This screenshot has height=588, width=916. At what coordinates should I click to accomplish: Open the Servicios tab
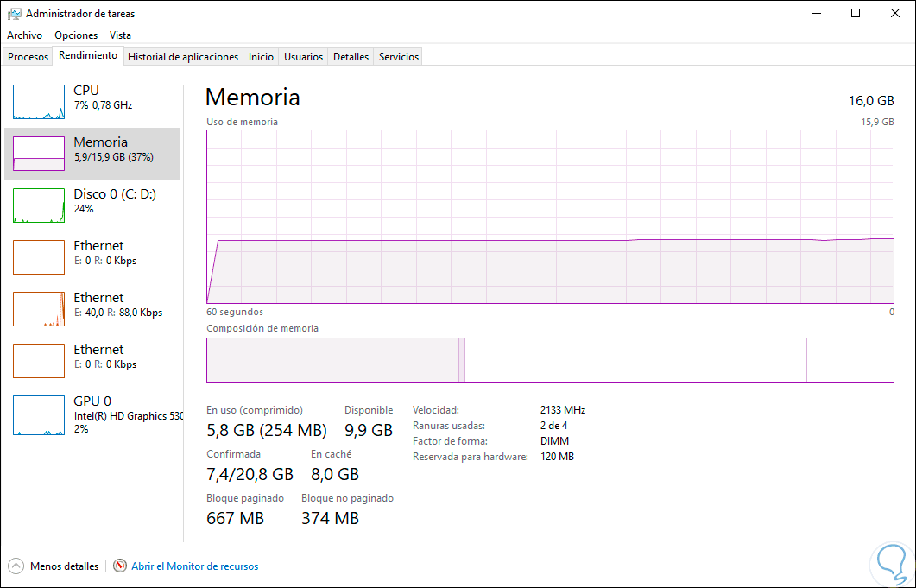point(399,57)
